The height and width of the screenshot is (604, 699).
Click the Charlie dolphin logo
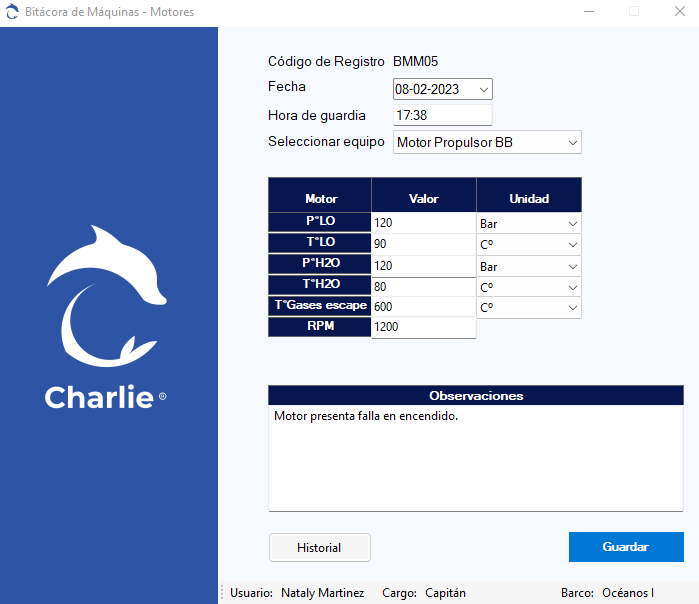[108, 298]
